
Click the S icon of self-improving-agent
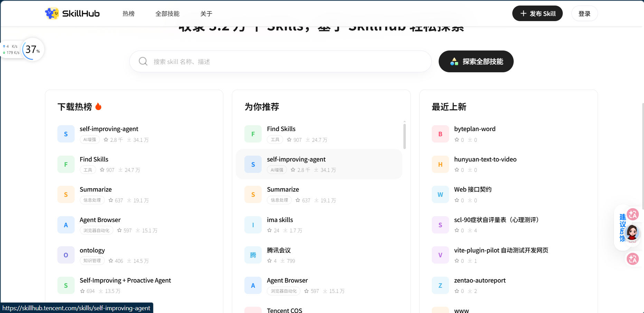66,134
